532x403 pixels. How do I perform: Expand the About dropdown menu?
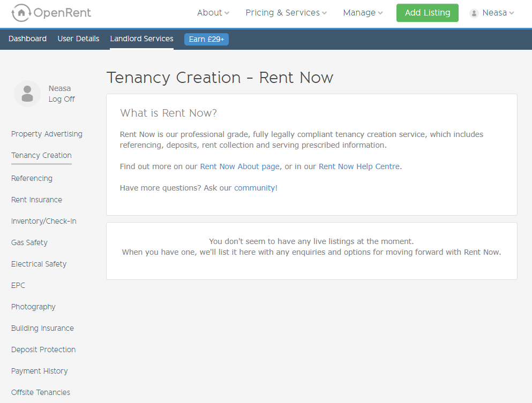(213, 13)
